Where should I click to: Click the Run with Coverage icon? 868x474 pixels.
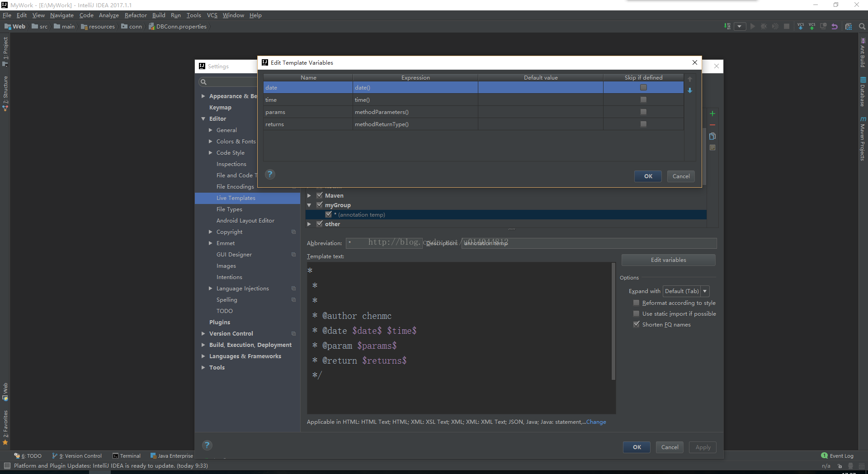point(775,26)
